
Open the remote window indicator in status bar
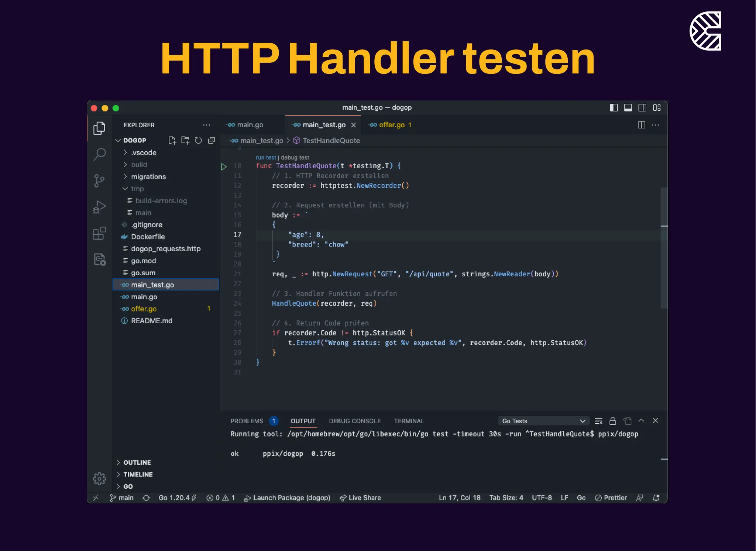(96, 498)
